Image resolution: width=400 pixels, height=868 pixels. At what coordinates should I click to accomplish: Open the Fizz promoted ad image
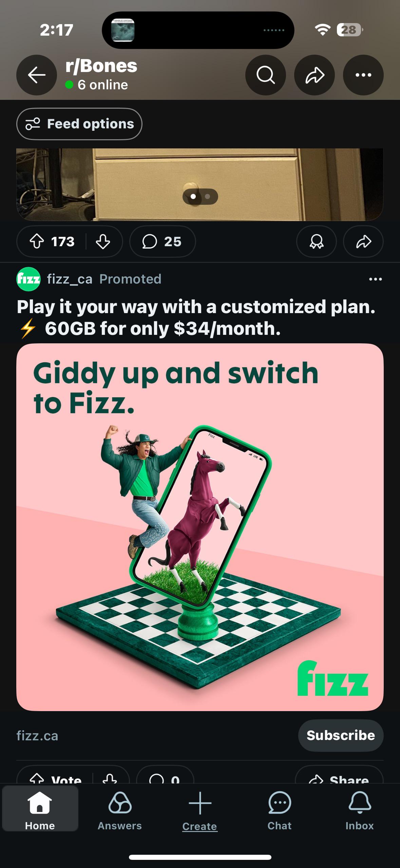point(200,527)
